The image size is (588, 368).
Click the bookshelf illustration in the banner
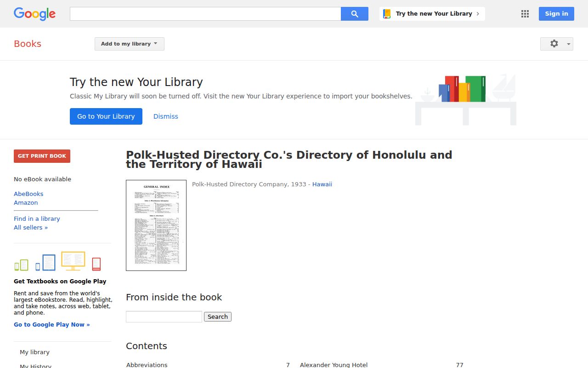coord(466,99)
